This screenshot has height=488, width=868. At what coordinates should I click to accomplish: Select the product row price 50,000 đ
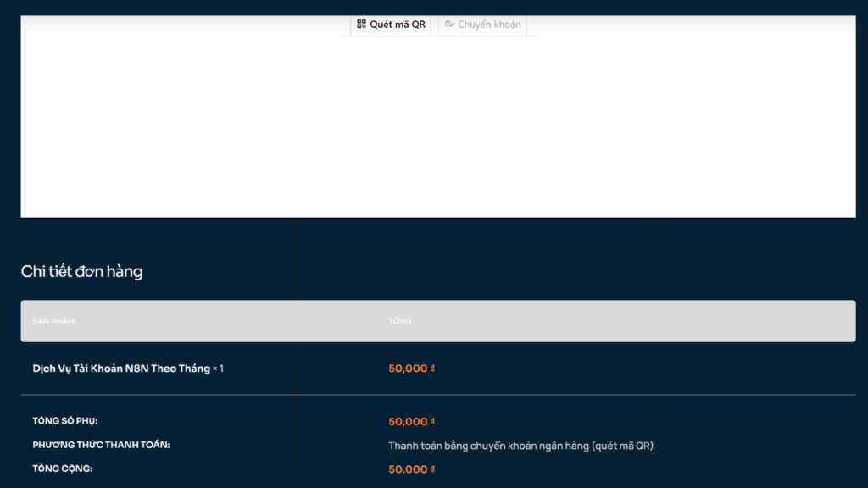coord(411,369)
